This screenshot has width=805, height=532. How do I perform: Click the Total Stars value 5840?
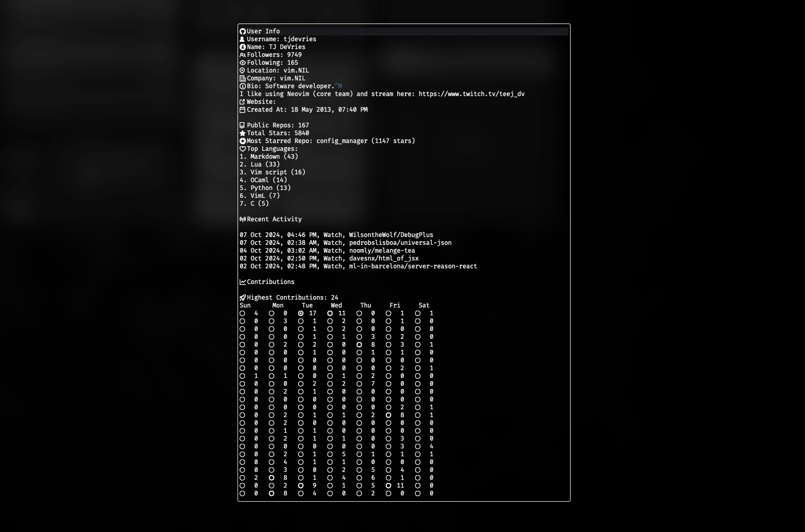(x=302, y=133)
